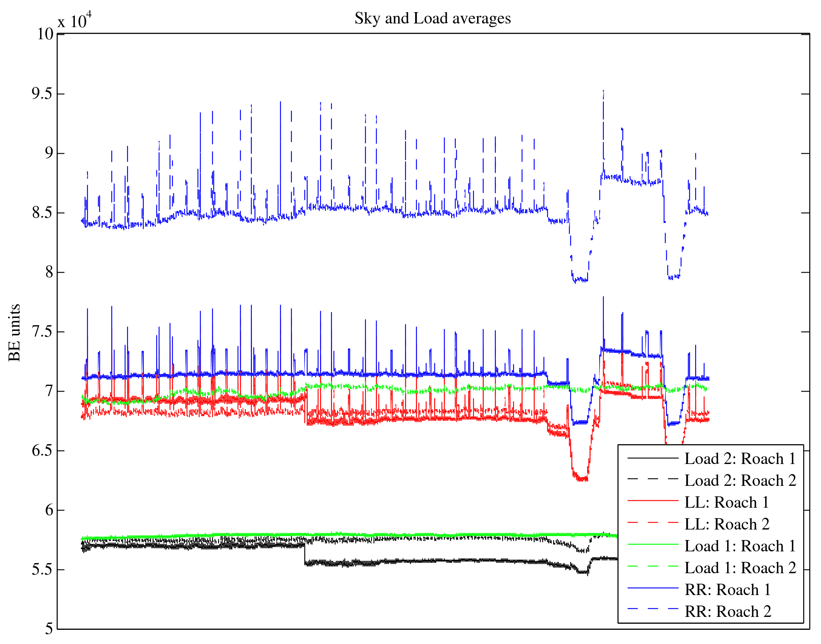Click the solid black line sample in legend

click(653, 458)
